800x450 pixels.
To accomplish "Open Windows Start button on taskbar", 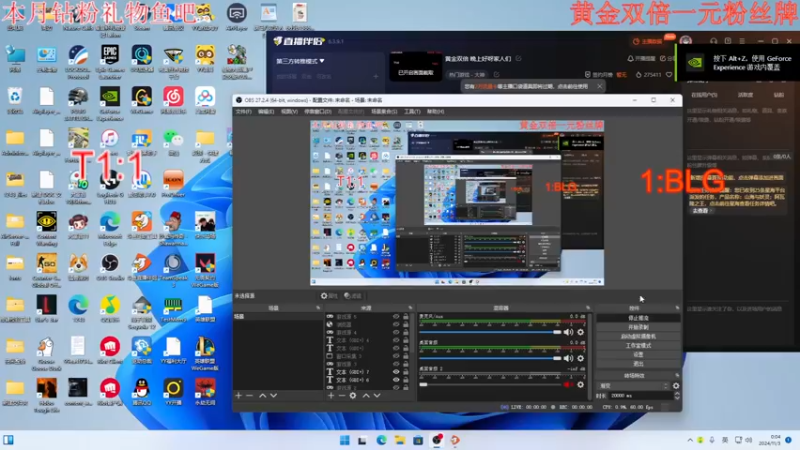I will pyautogui.click(x=345, y=440).
